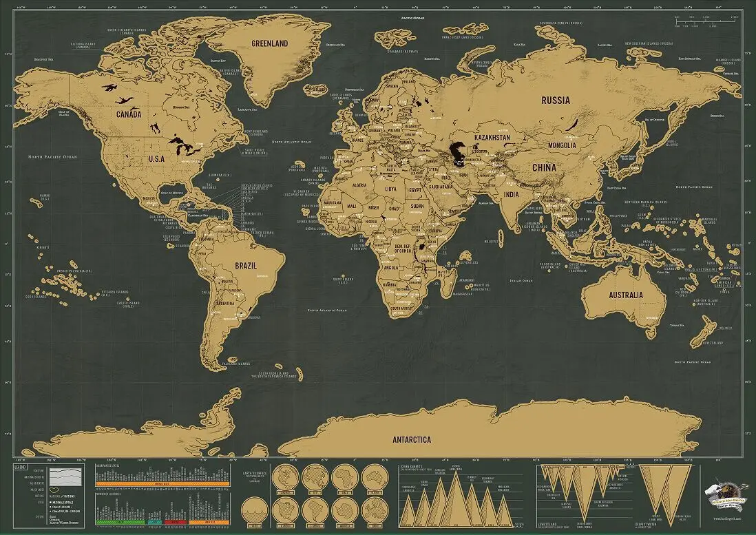
Task: Click the AUSTRALIA label on the map
Action: pyautogui.click(x=626, y=295)
